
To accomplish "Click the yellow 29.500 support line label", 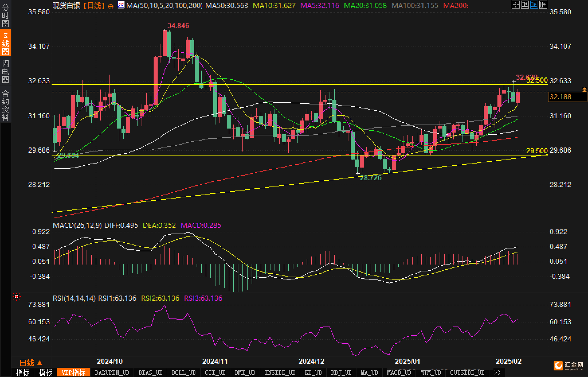I will click(x=537, y=151).
